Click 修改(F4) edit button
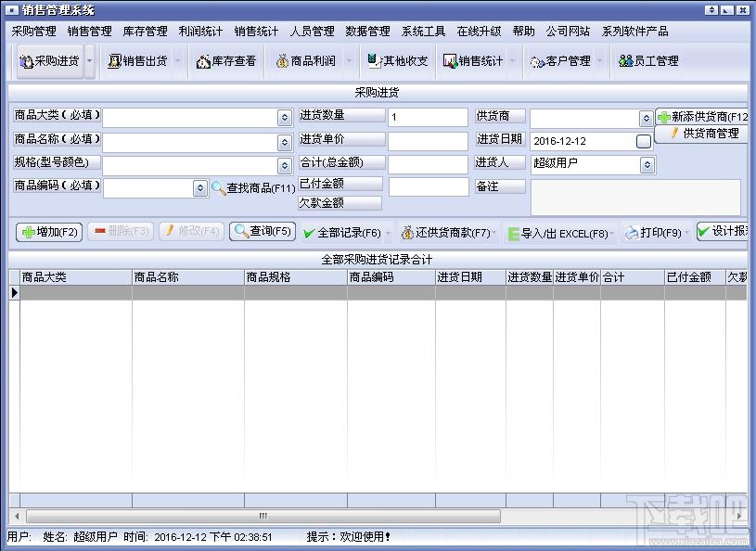Viewport: 756px width, 551px height. click(x=191, y=231)
